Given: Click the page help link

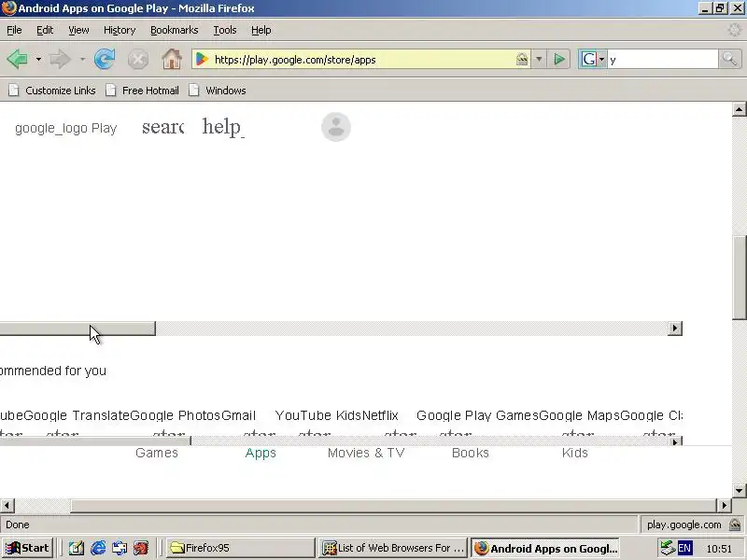Looking at the screenshot, I should tap(223, 127).
